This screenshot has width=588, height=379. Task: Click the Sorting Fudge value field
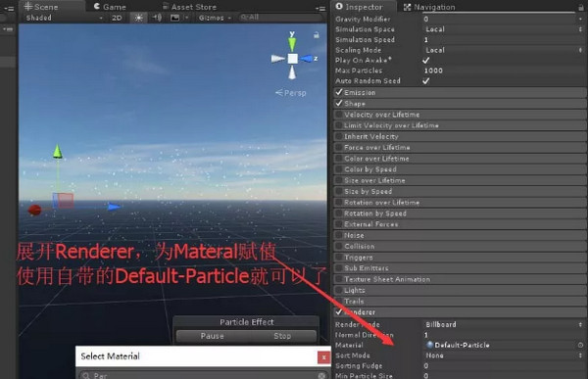click(x=504, y=365)
